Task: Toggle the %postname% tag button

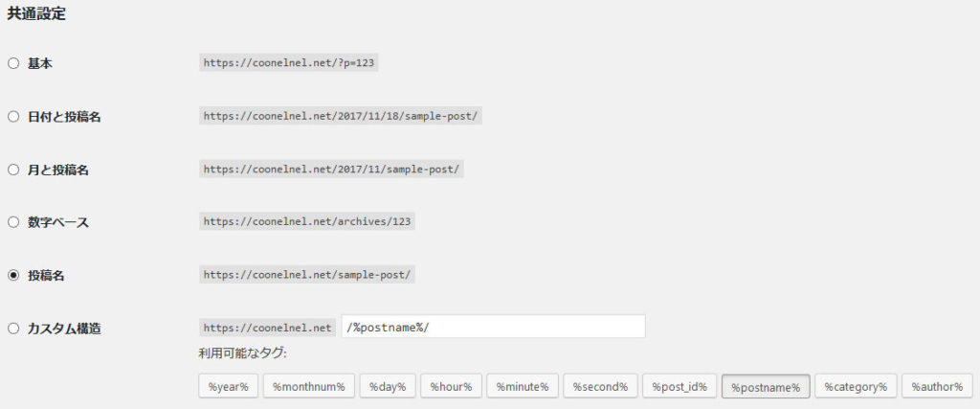Action: tap(765, 387)
